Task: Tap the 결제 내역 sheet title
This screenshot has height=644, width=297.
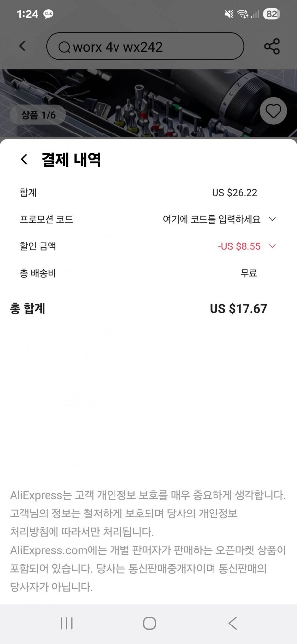Action: [71, 160]
